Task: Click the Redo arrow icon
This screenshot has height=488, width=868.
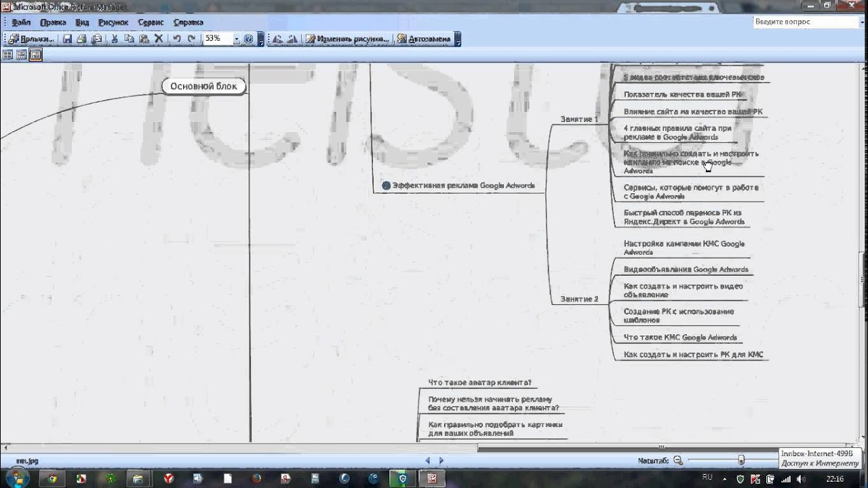Action: coord(191,39)
